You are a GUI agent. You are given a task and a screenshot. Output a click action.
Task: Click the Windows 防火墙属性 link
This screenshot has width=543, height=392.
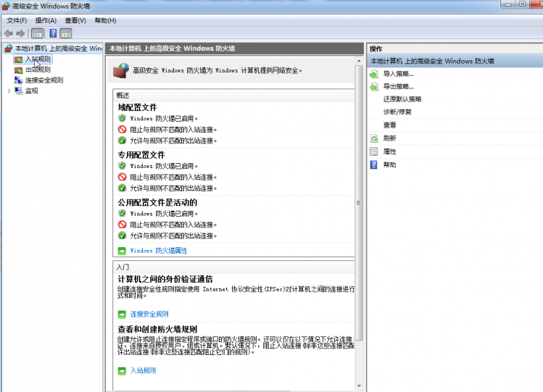159,251
